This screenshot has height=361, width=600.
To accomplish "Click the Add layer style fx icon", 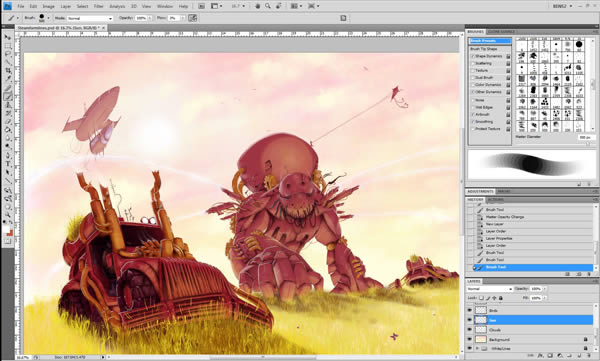I will [541, 356].
